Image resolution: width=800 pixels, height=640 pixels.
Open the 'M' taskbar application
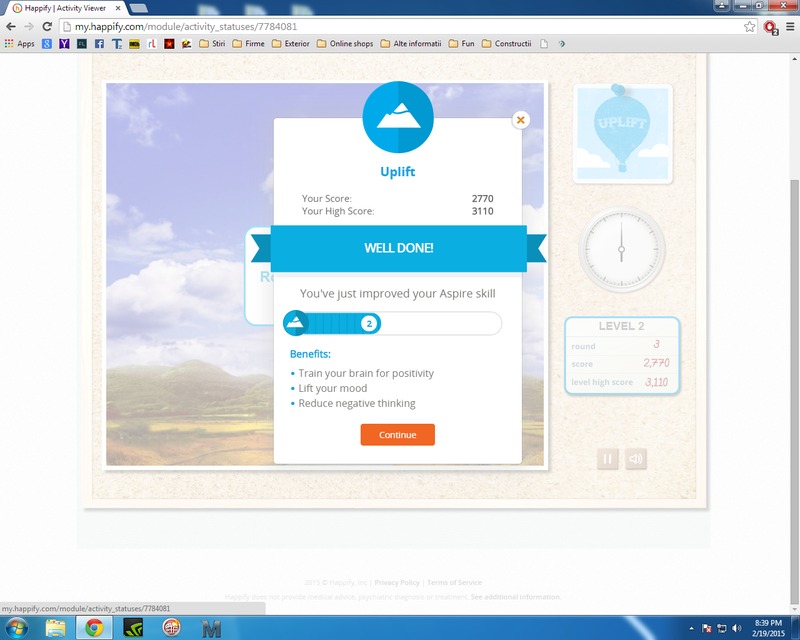click(211, 629)
